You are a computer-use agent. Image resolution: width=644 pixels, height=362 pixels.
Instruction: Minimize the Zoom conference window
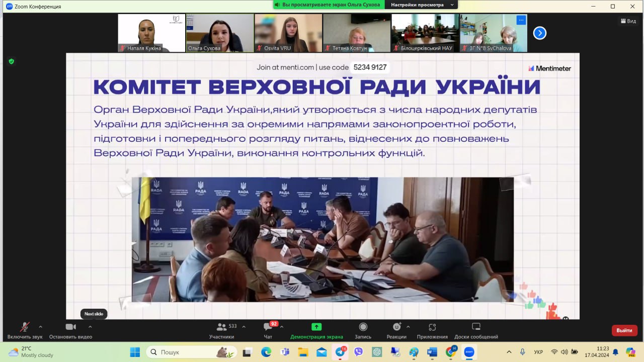(592, 7)
